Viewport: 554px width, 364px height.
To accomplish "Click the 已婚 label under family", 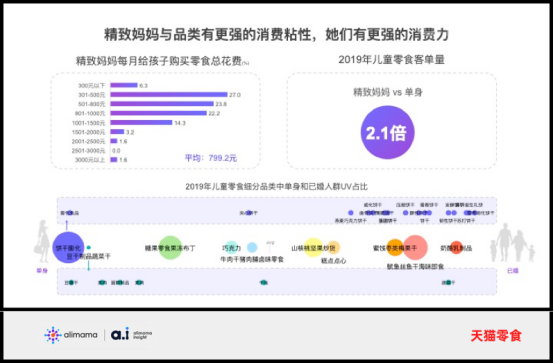I will pos(513,271).
